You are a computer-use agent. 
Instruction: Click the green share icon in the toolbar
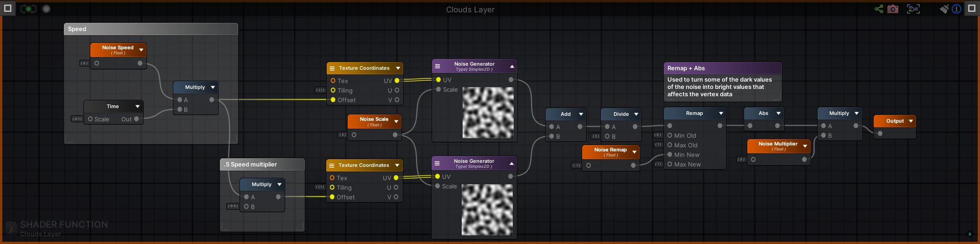tap(879, 9)
